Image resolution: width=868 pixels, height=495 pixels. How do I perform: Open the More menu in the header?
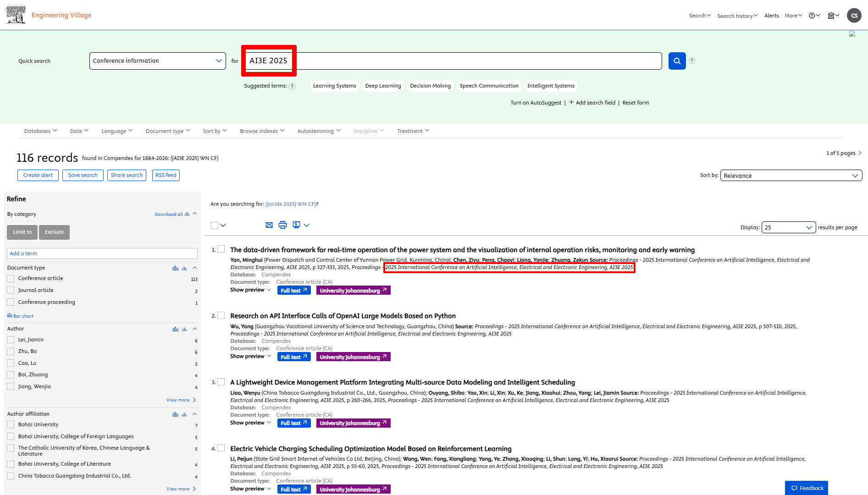click(793, 16)
